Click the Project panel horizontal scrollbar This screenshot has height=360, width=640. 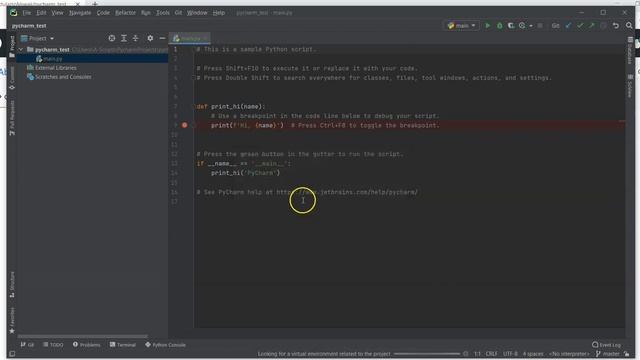click(82, 337)
